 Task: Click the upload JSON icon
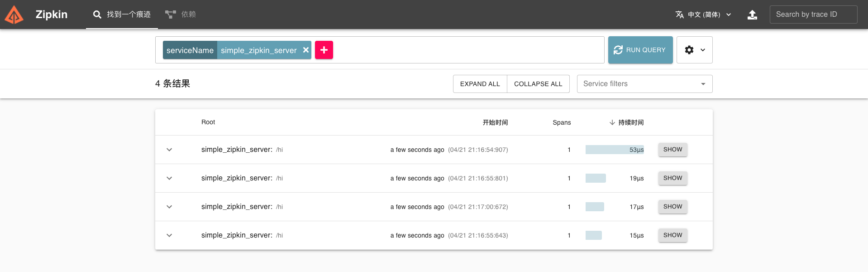(752, 15)
